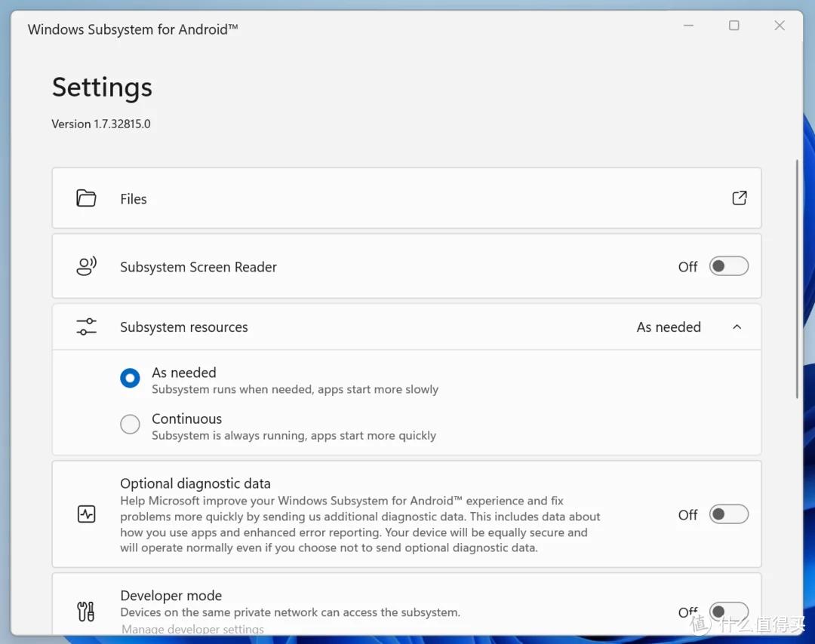Open the Files folder icon
Viewport: 815px width, 644px height.
(x=86, y=198)
